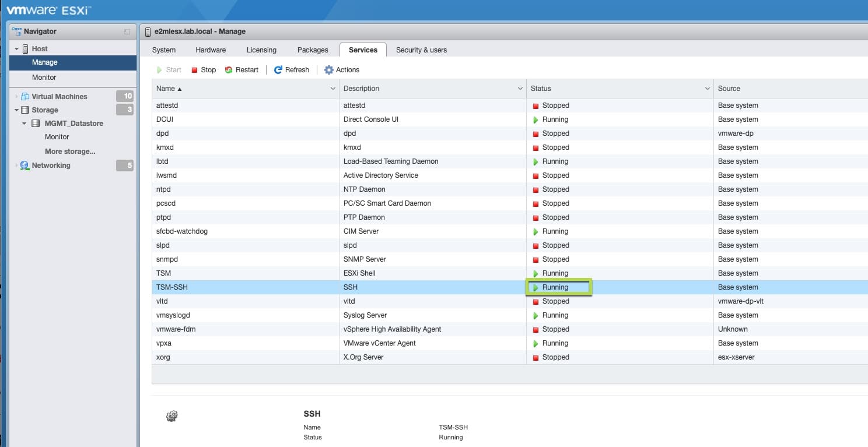Select the attestd service row

coord(510,105)
